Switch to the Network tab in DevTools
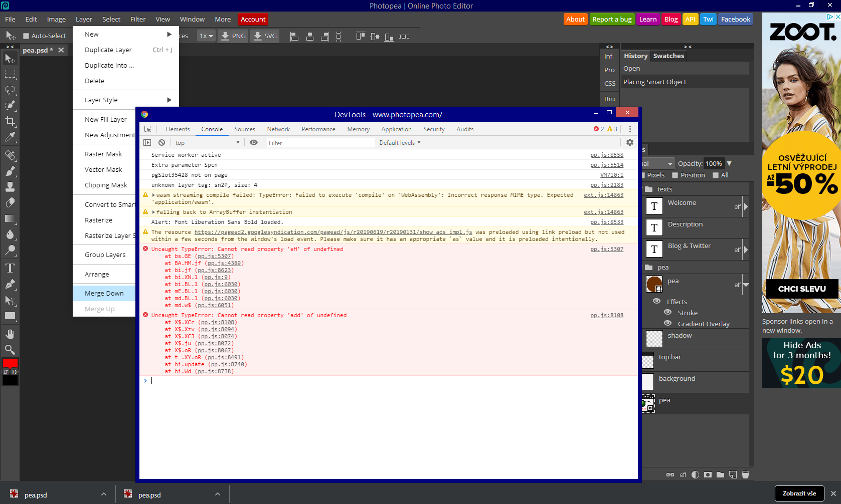The image size is (841, 504). 278,129
